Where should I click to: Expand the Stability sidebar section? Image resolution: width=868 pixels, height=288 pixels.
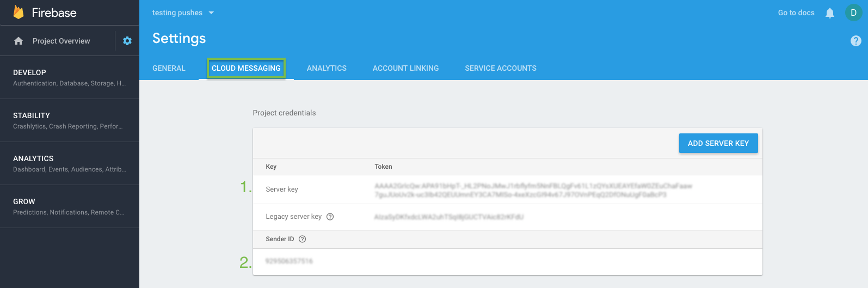pos(70,120)
